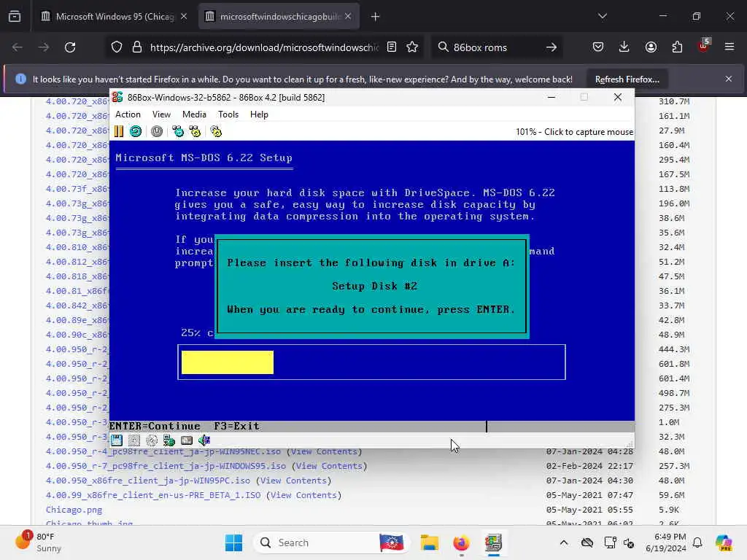
Task: Click the Refresh Firefox... button
Action: (627, 79)
